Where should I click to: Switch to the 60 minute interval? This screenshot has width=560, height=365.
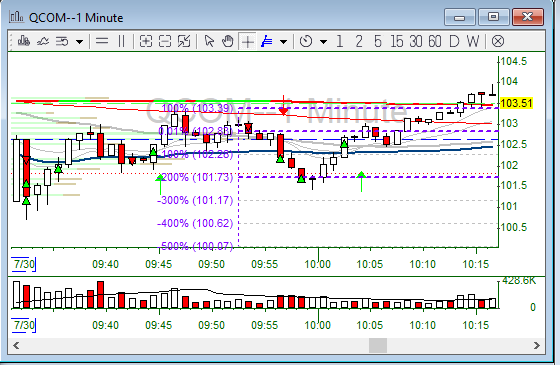[435, 41]
